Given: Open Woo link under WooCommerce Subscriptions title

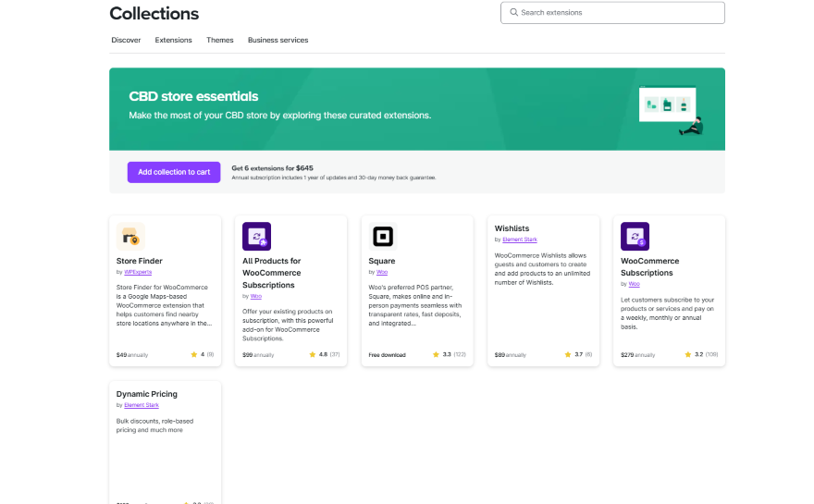Looking at the screenshot, I should coord(634,284).
